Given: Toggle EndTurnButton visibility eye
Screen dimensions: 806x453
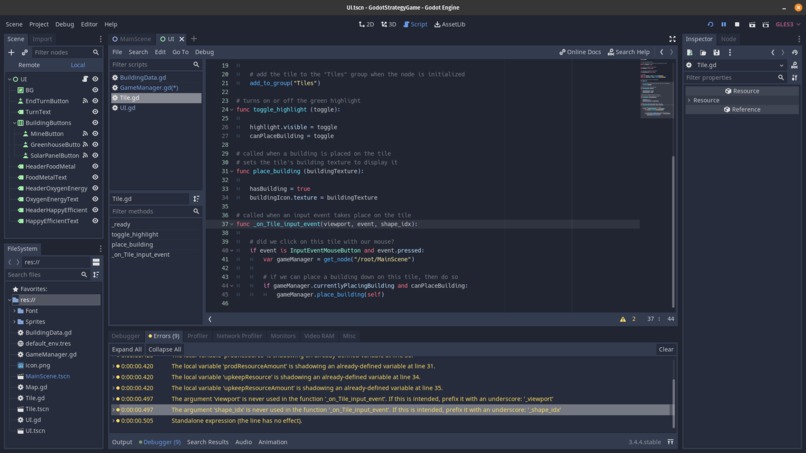Looking at the screenshot, I should point(95,101).
